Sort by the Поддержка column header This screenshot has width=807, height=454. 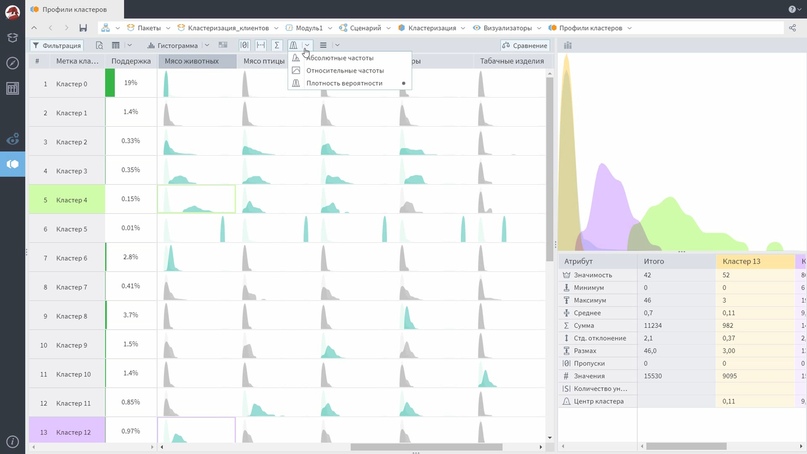pyautogui.click(x=130, y=61)
